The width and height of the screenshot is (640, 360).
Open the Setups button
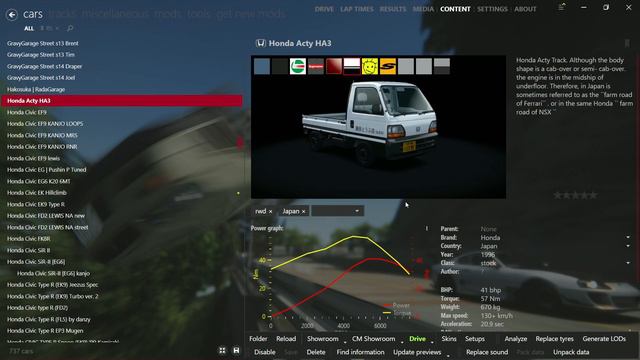[475, 339]
